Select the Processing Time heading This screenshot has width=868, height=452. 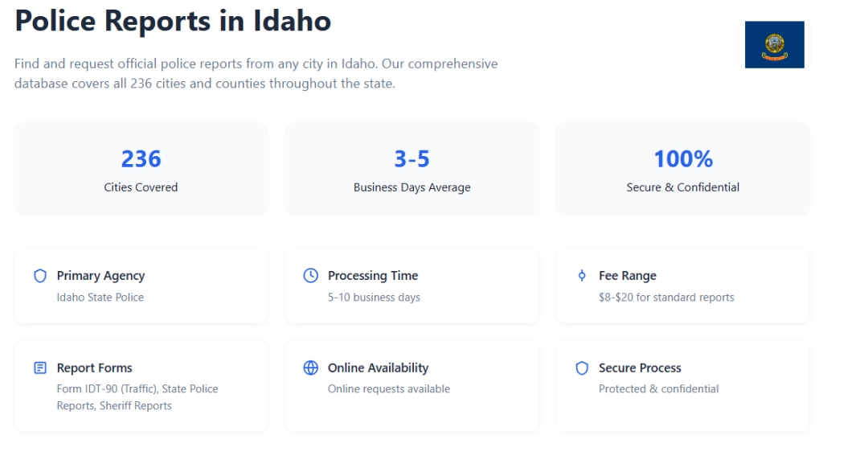373,276
